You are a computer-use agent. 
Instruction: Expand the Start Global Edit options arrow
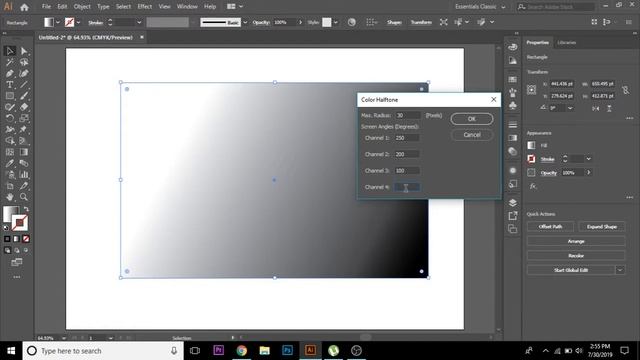click(620, 270)
